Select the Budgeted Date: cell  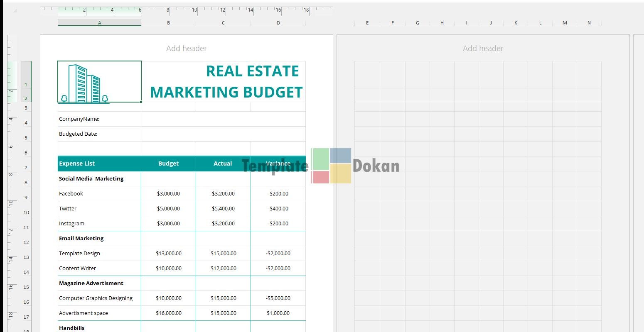tap(99, 134)
